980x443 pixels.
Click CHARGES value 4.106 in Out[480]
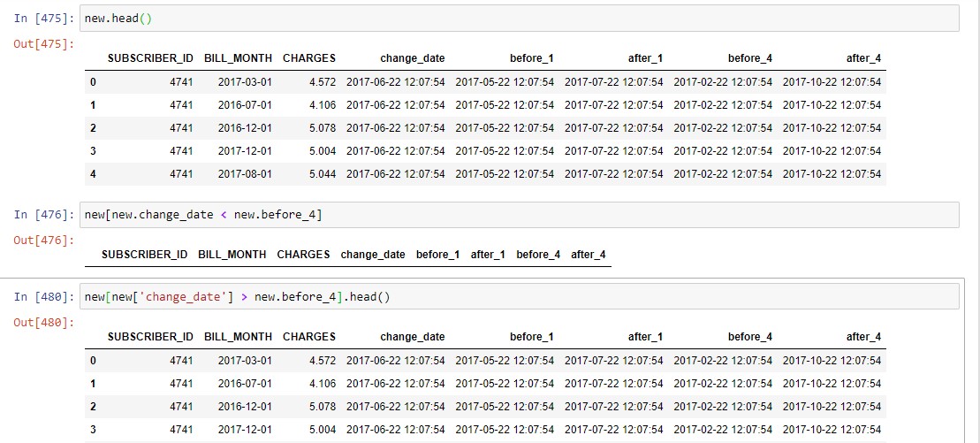coord(323,384)
